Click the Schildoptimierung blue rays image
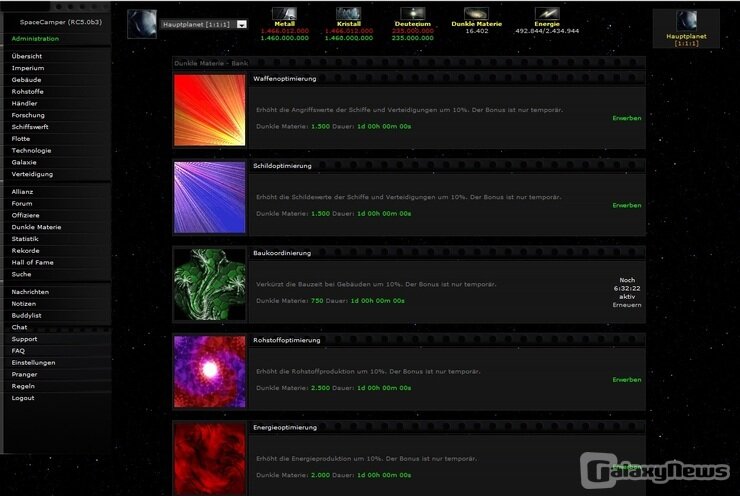 coord(210,198)
